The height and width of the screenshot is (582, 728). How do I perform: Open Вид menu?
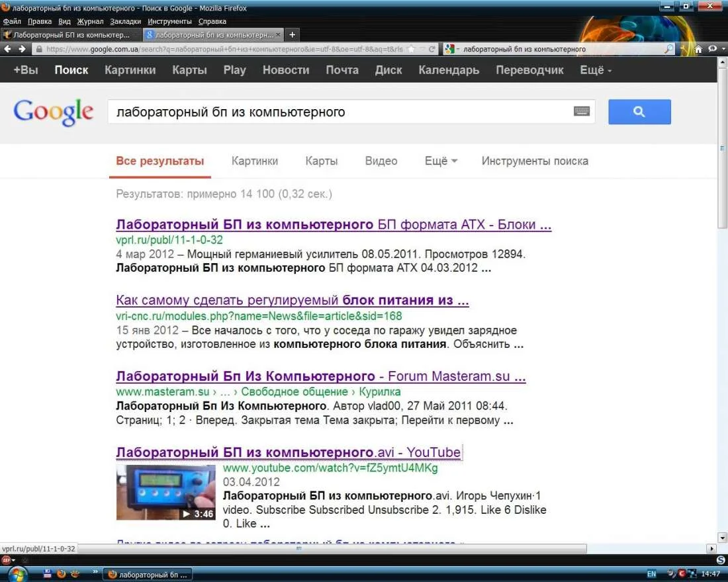click(x=65, y=21)
